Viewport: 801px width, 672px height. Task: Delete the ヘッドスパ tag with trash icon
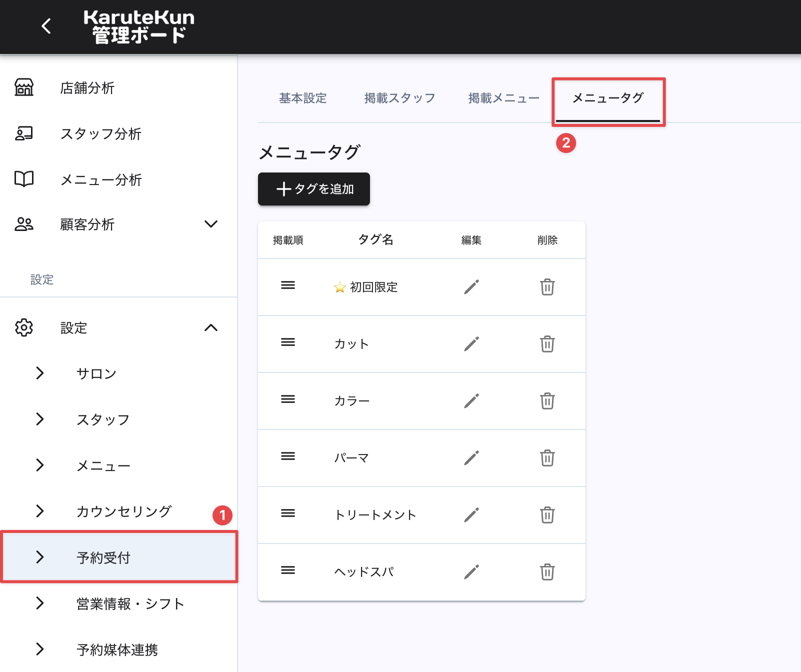coord(547,572)
